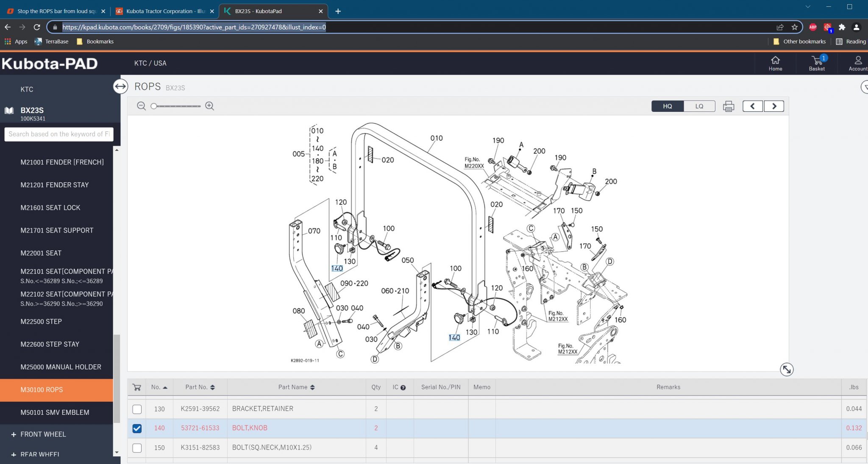Click the zoom in magnifier icon
The image size is (868, 464).
[x=209, y=106]
